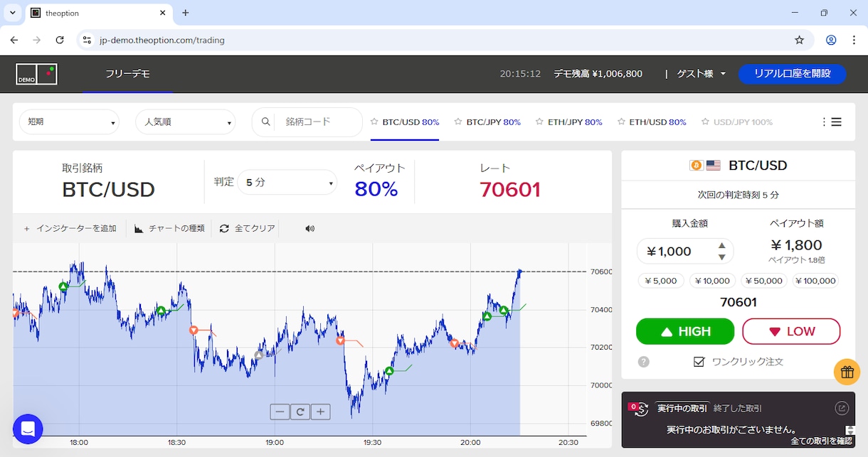
Task: Open Chrome three-dot menu
Action: pos(854,40)
